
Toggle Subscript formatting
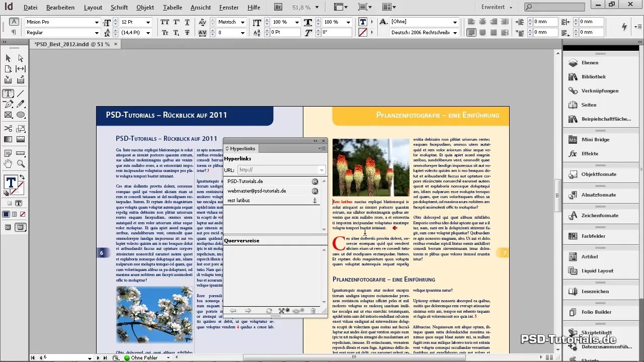(x=176, y=33)
